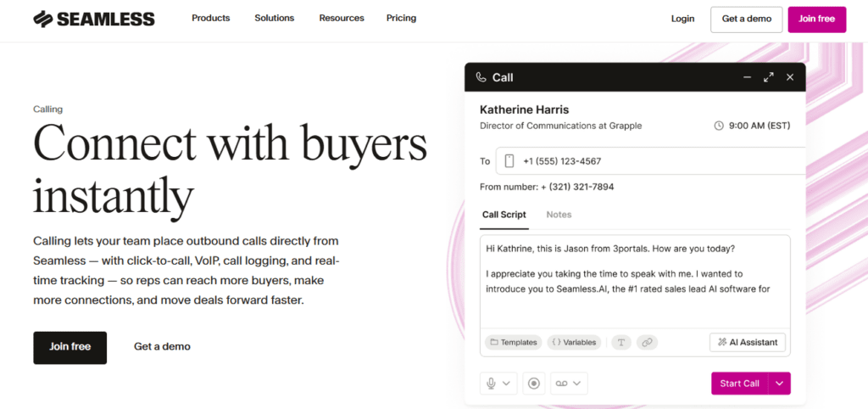Image resolution: width=868 pixels, height=409 pixels.
Task: Open the AI Assistant
Action: click(x=748, y=342)
